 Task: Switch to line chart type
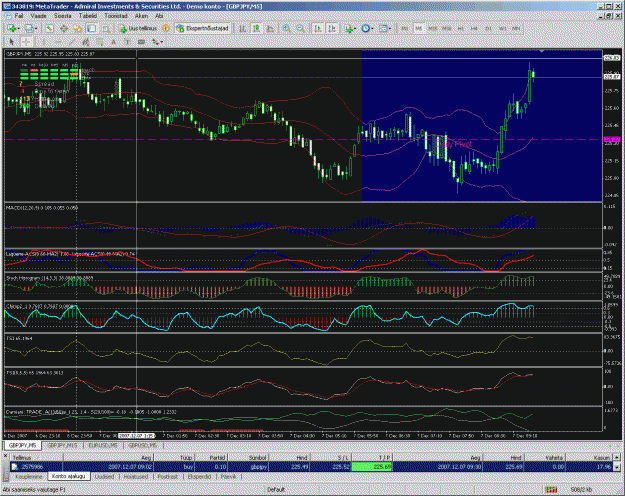pyautogui.click(x=271, y=28)
